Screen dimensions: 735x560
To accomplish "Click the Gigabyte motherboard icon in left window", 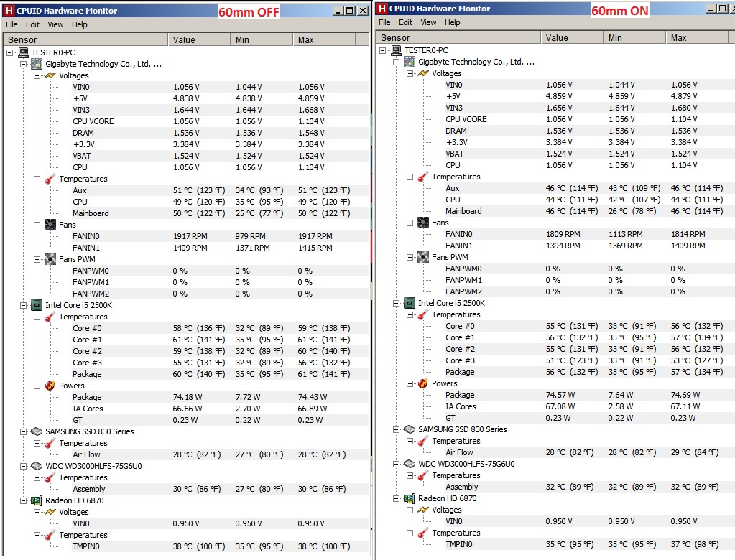I will pyautogui.click(x=37, y=64).
